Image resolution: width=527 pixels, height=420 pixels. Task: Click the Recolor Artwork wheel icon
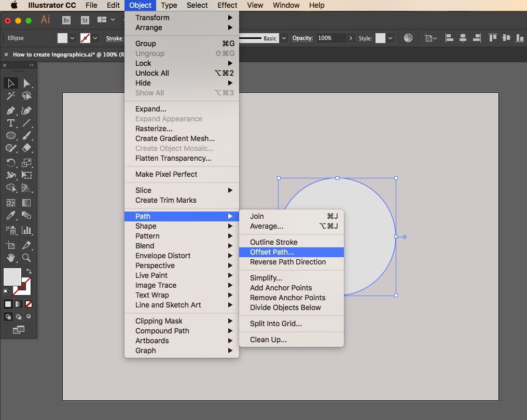[408, 38]
